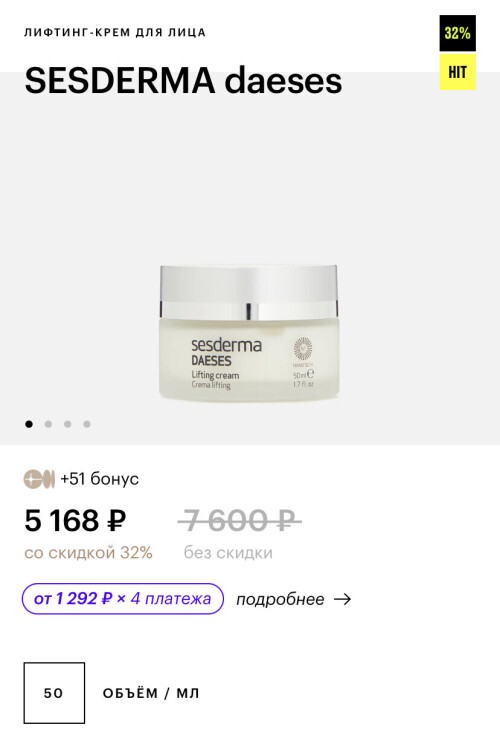500x742 pixels.
Task: Click the Лифтинг-крем для лица category label
Action: pos(115,33)
